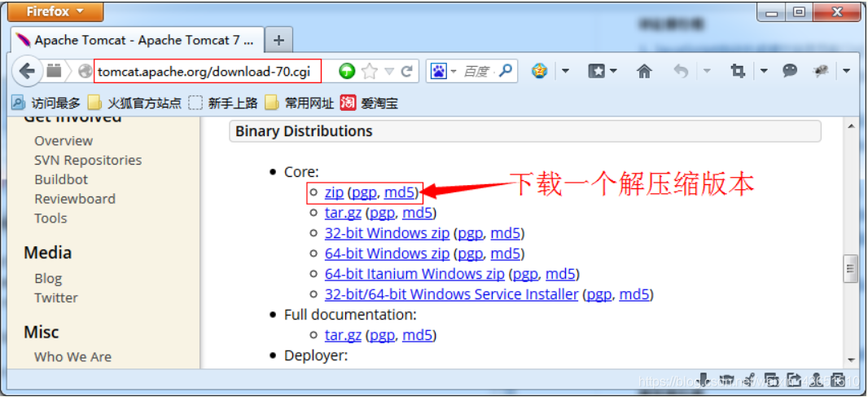Image resolution: width=868 pixels, height=397 pixels.
Task: Expand the dropdown next to bug icon
Action: 846,70
